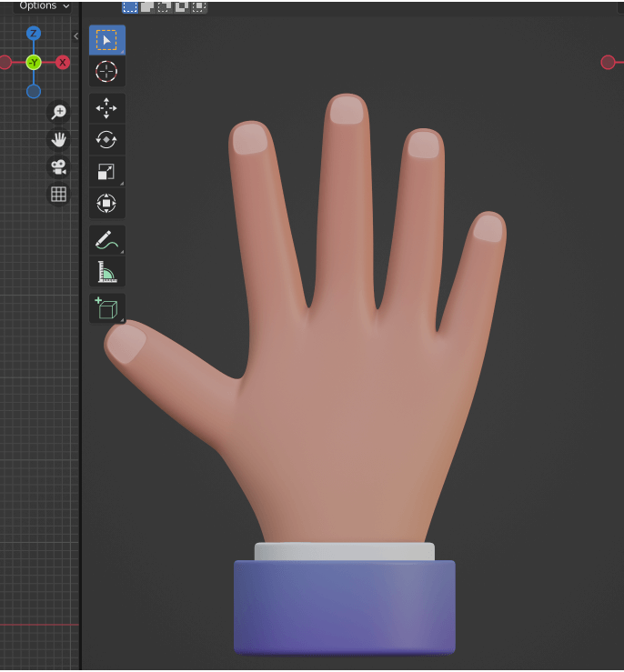Pick the Rotate tool

[106, 140]
